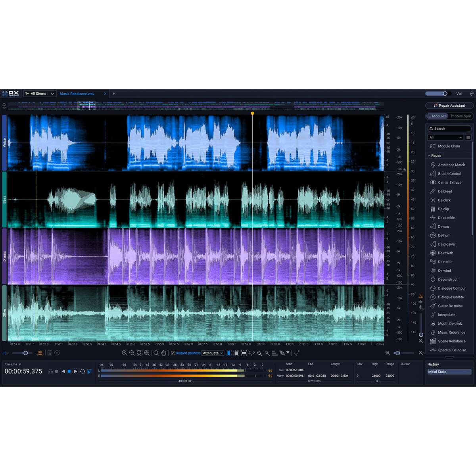Open the Module Chain panel
The height and width of the screenshot is (476, 476).
(x=448, y=146)
